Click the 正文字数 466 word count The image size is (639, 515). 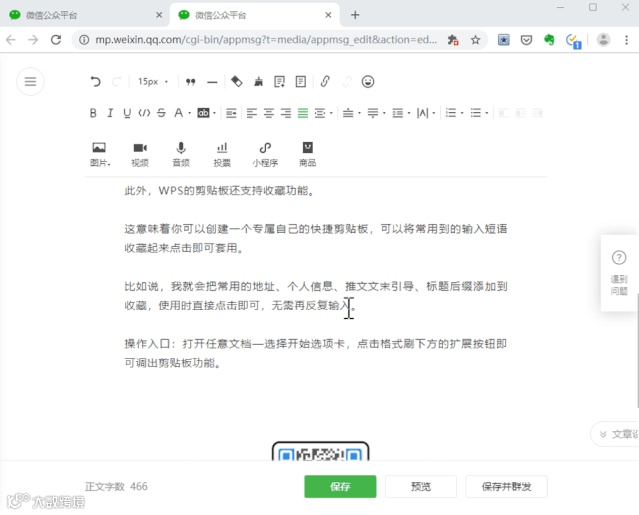116,486
